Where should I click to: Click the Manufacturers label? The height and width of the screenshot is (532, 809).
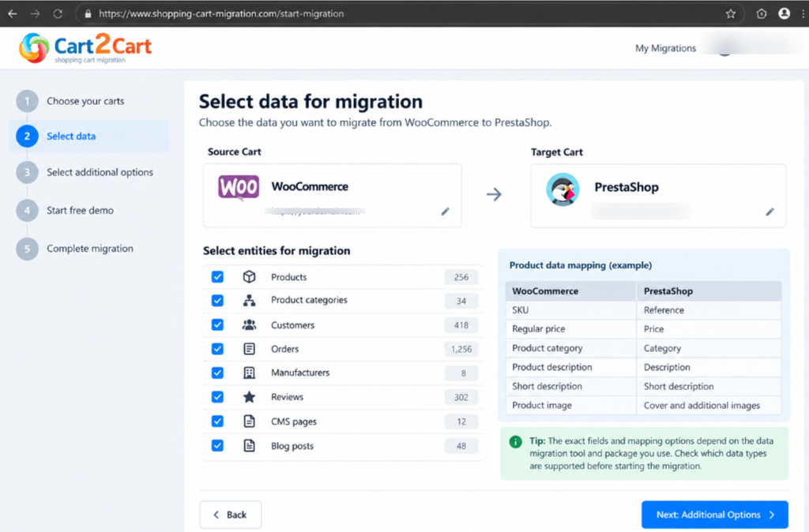click(x=300, y=373)
